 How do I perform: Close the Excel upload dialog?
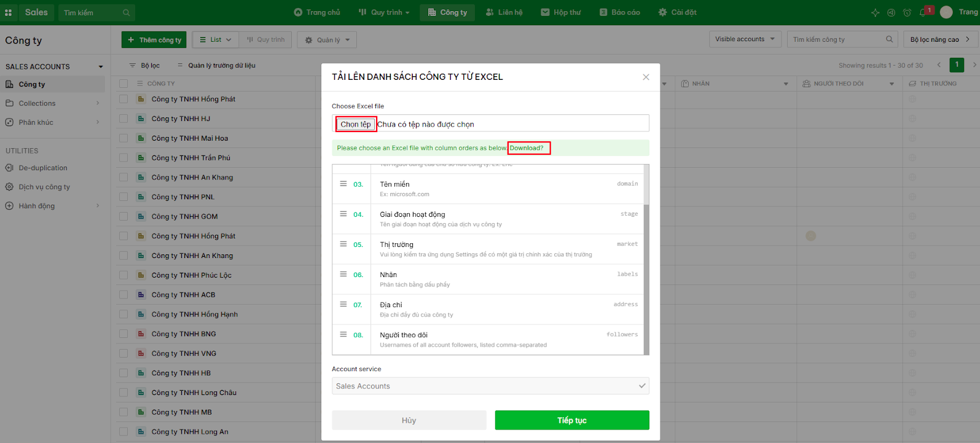[x=646, y=77]
